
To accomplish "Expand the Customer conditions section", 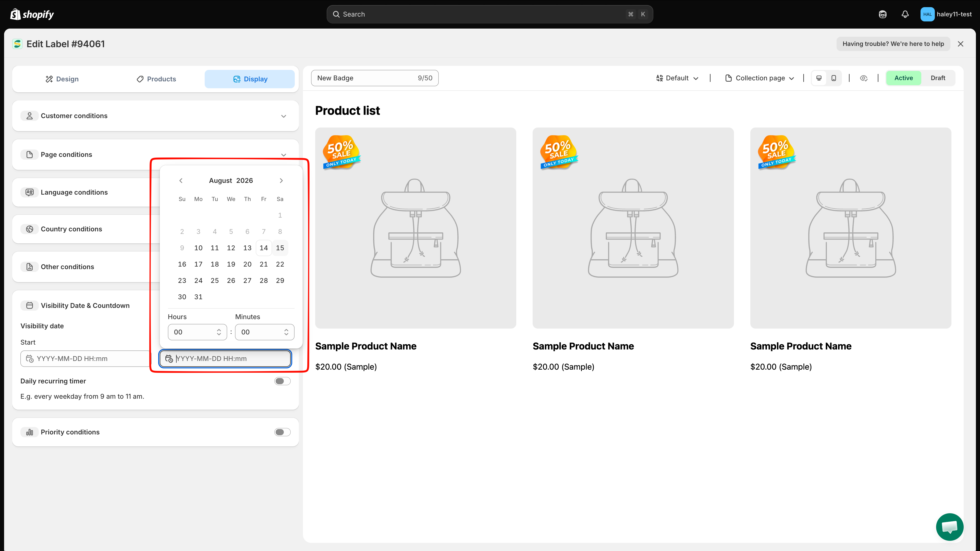I will coord(284,116).
